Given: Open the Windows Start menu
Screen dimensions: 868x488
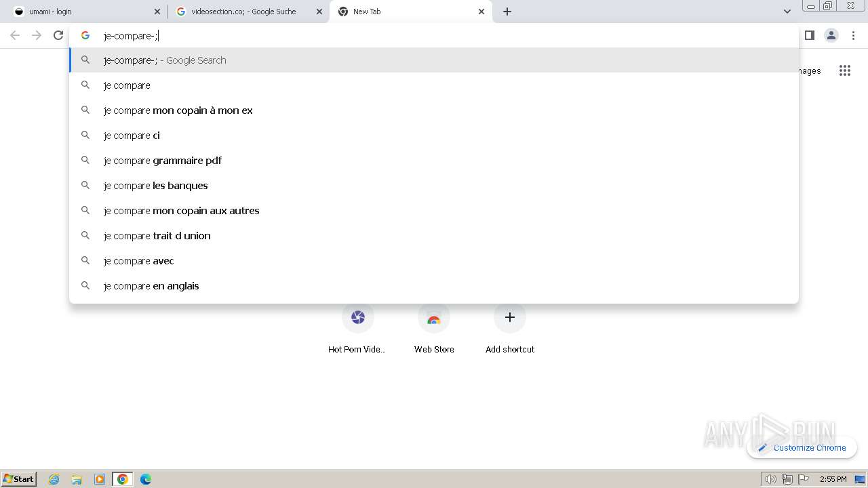Looking at the screenshot, I should click(19, 479).
